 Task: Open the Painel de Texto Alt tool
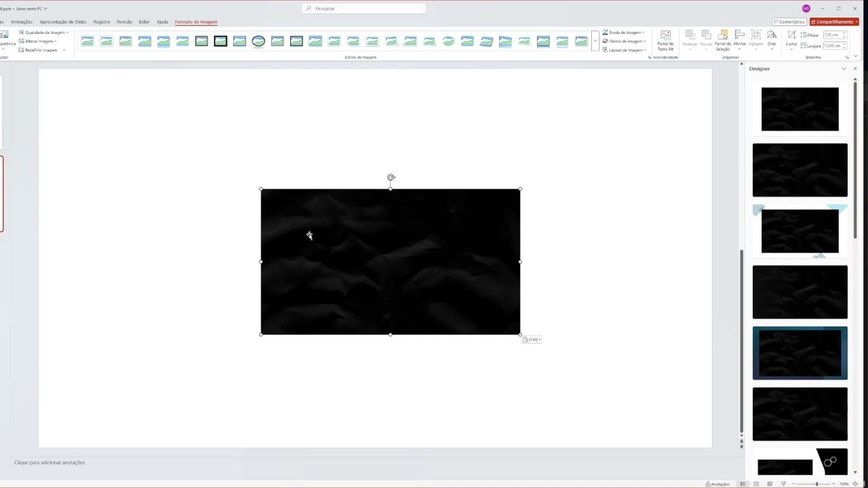pyautogui.click(x=665, y=41)
